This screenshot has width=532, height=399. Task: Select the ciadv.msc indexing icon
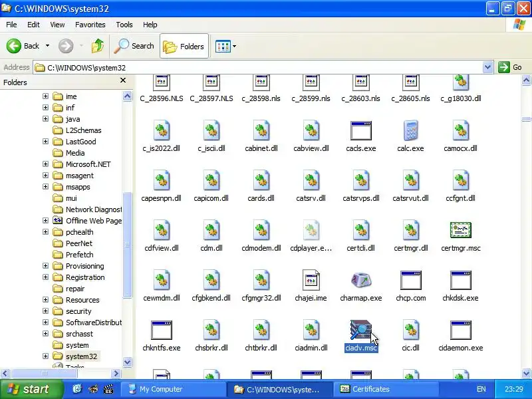tap(360, 330)
